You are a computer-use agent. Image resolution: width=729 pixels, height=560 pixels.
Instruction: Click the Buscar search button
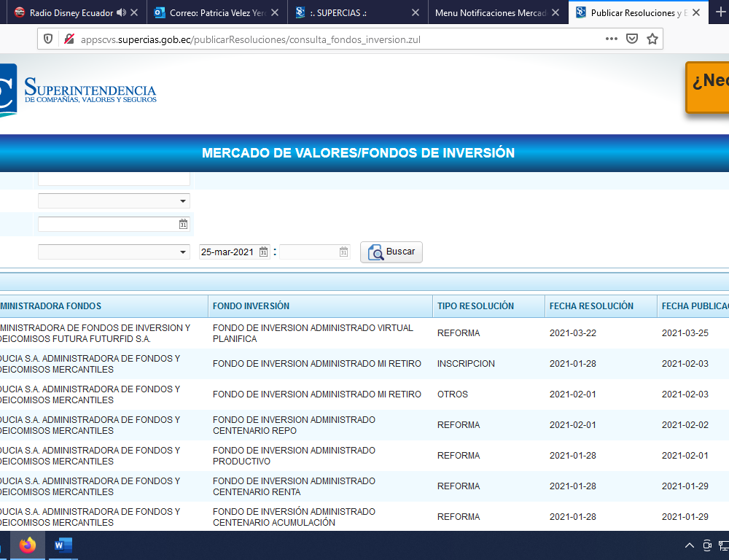tap(391, 252)
